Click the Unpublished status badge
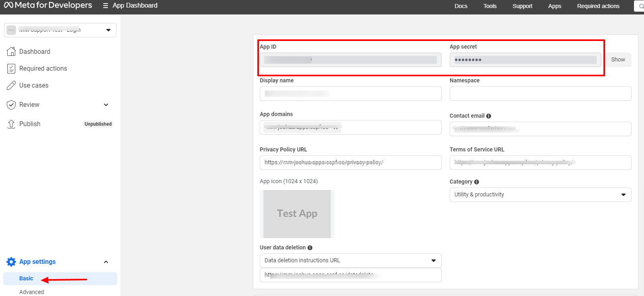Image resolution: width=644 pixels, height=296 pixels. [x=98, y=124]
